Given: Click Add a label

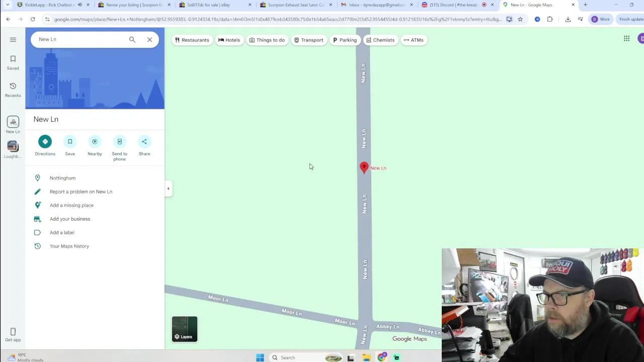Looking at the screenshot, I should point(95,232).
